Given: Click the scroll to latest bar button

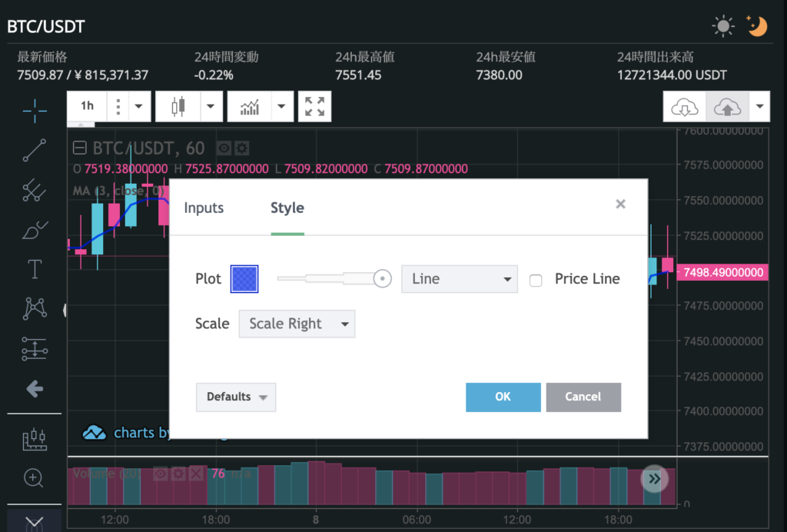Looking at the screenshot, I should (x=655, y=479).
